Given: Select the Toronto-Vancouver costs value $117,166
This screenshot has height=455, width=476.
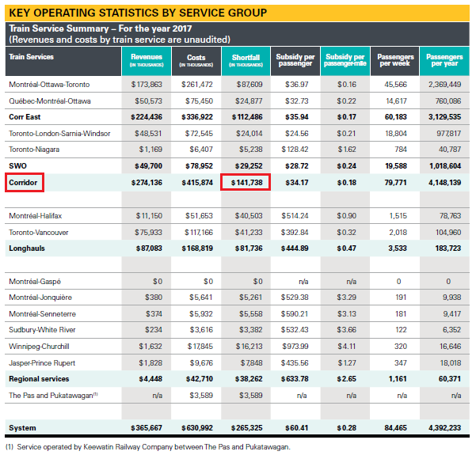Looking at the screenshot, I should click(x=195, y=233).
